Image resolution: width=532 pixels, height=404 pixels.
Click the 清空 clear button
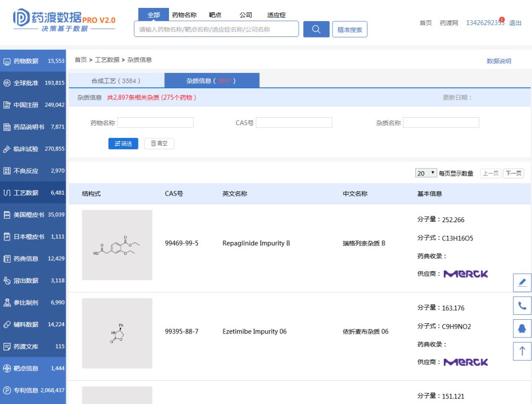(x=159, y=143)
